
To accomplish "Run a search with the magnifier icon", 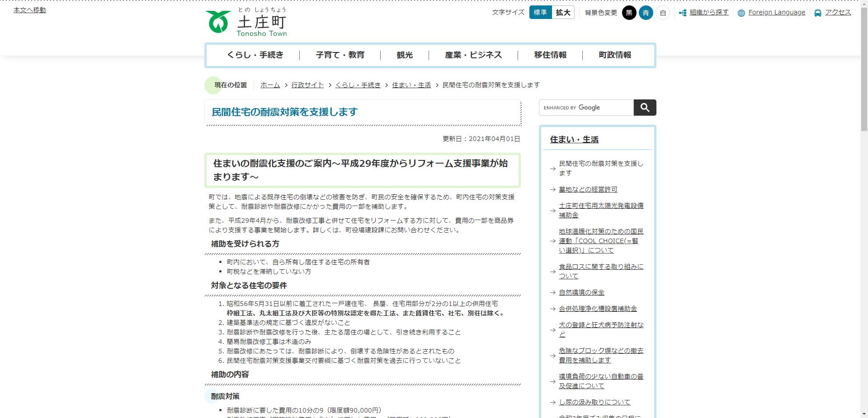I will tap(645, 108).
